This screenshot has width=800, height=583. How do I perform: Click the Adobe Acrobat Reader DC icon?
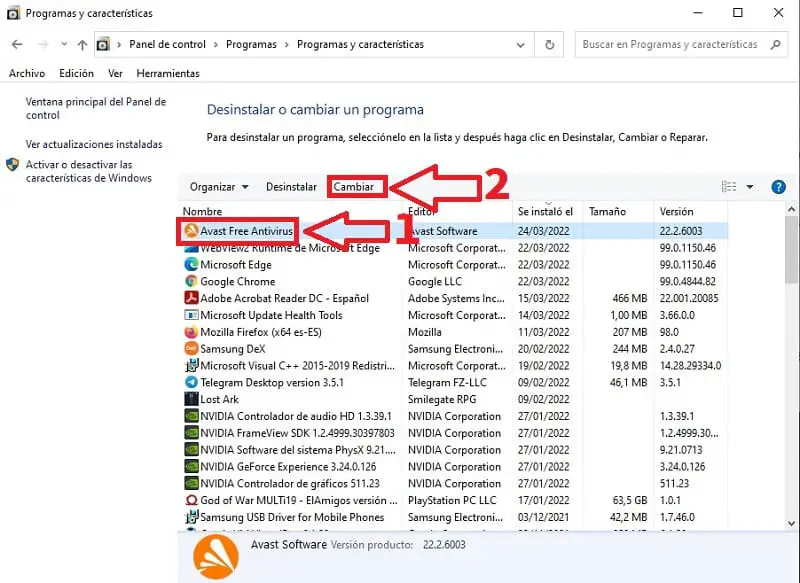(x=191, y=298)
